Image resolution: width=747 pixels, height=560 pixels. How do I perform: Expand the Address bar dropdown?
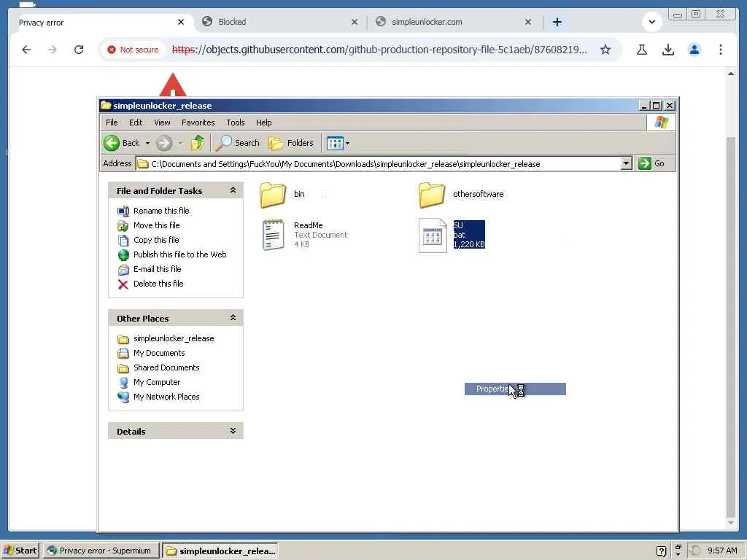click(x=627, y=164)
